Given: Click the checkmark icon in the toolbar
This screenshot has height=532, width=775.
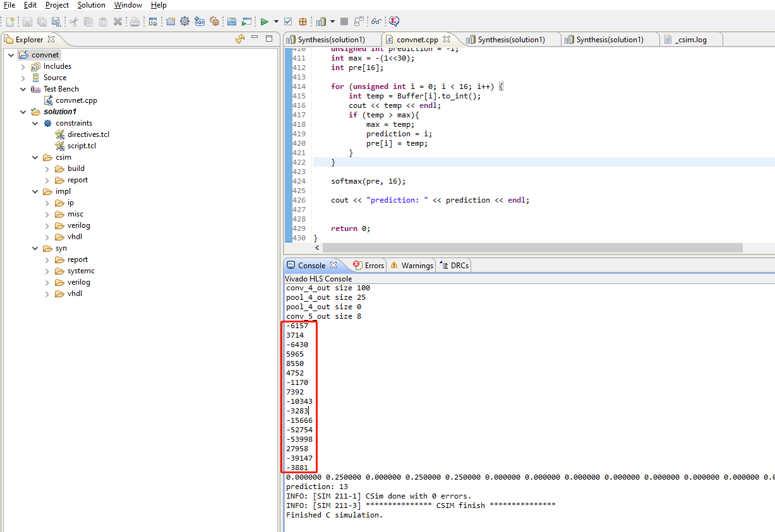Looking at the screenshot, I should click(x=288, y=21).
